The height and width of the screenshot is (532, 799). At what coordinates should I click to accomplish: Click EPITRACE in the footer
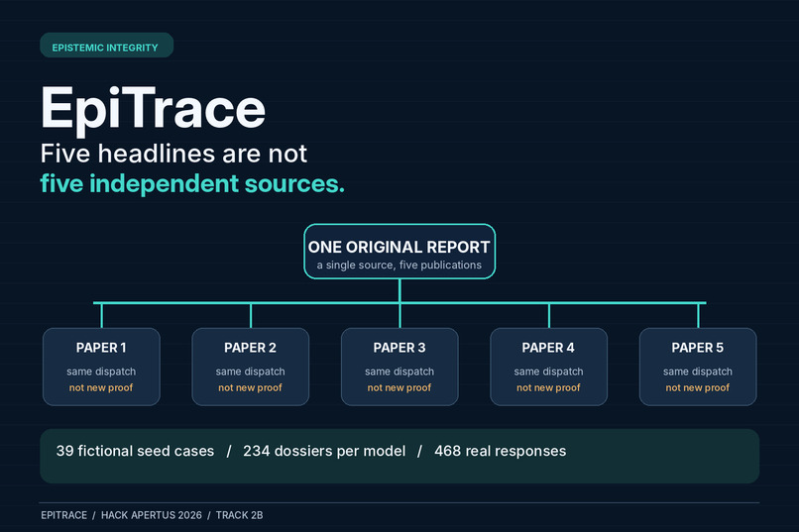click(64, 515)
